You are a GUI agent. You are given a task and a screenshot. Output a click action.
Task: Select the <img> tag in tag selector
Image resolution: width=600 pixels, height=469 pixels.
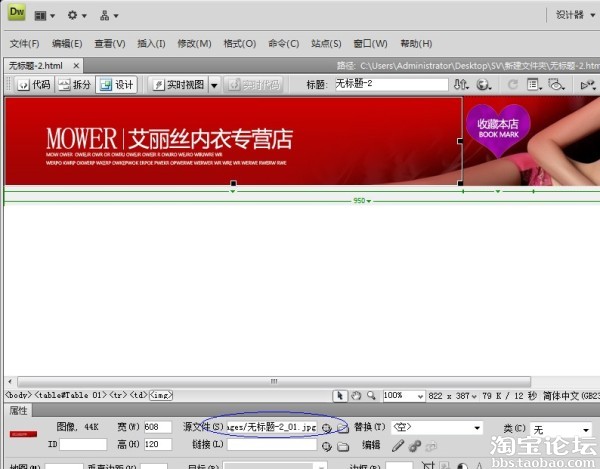[x=161, y=395]
